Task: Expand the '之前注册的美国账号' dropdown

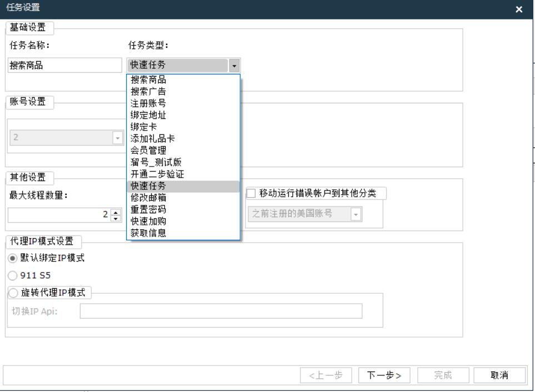Action: coord(356,214)
